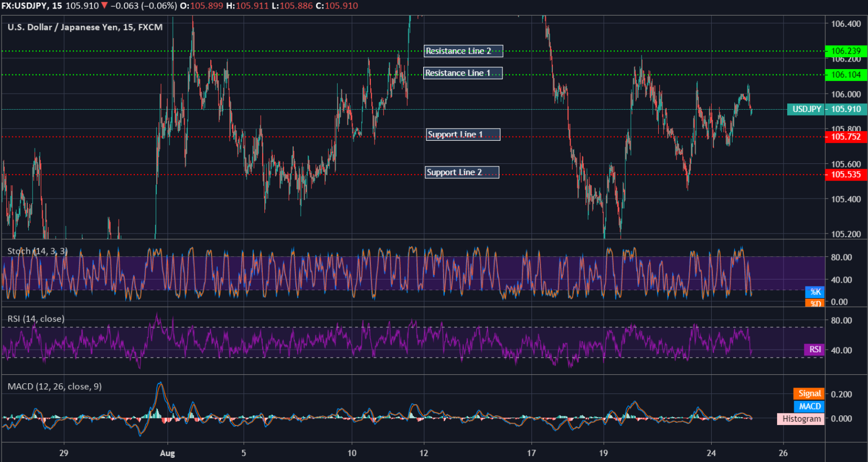Viewport: 868px width, 462px height.
Task: Click the FX:USDJPY, 15 symbol header
Action: 32,6
